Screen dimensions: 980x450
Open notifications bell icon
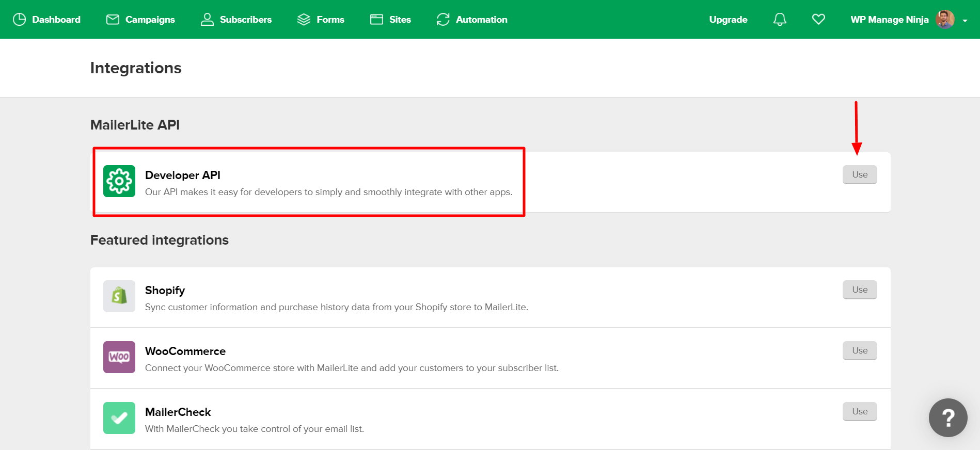pyautogui.click(x=780, y=20)
